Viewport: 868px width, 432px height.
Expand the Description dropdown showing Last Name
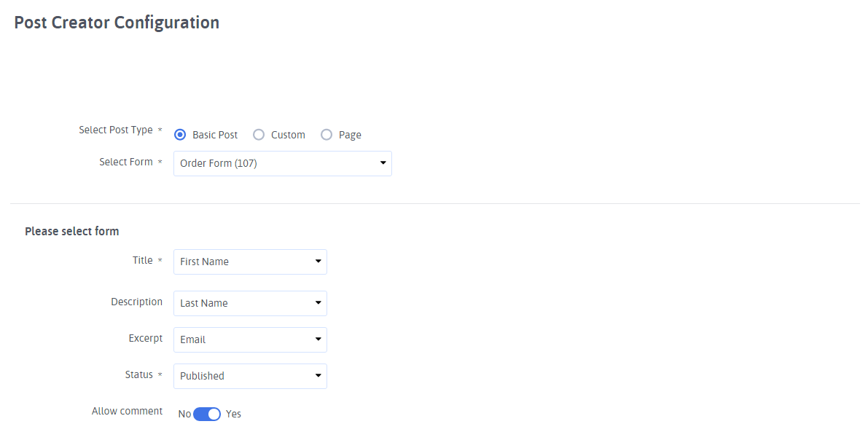[250, 303]
